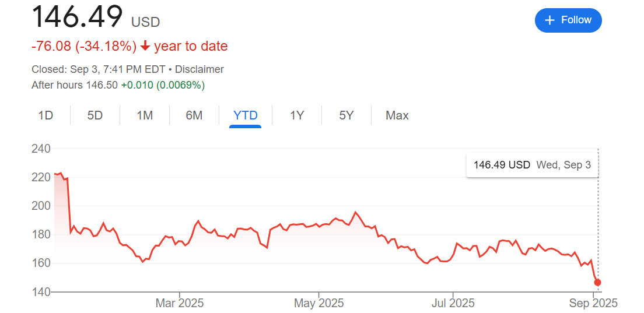
Task: Click the plus icon on Follow button
Action: [549, 20]
